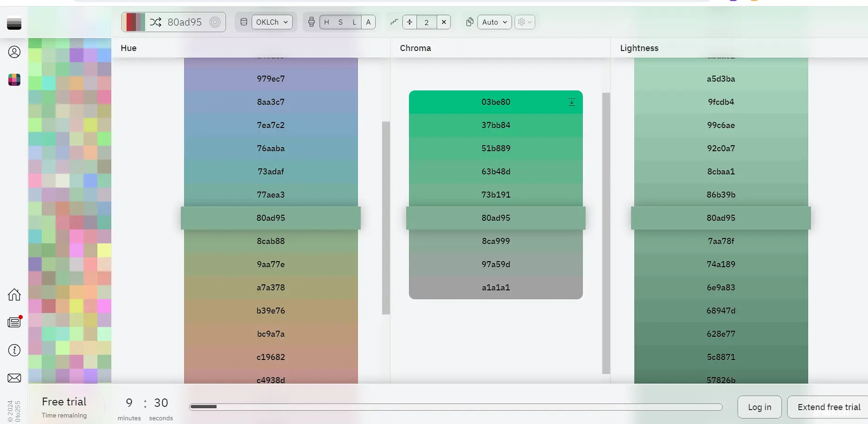Toggle the L channel button
This screenshot has width=868, height=424.
pos(354,22)
